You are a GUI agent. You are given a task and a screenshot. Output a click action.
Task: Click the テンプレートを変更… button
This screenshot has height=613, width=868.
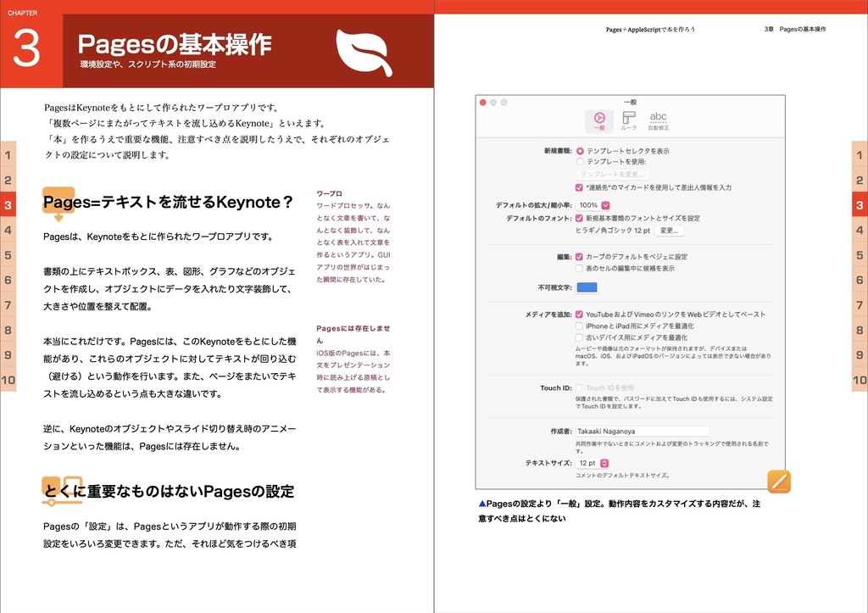click(611, 175)
